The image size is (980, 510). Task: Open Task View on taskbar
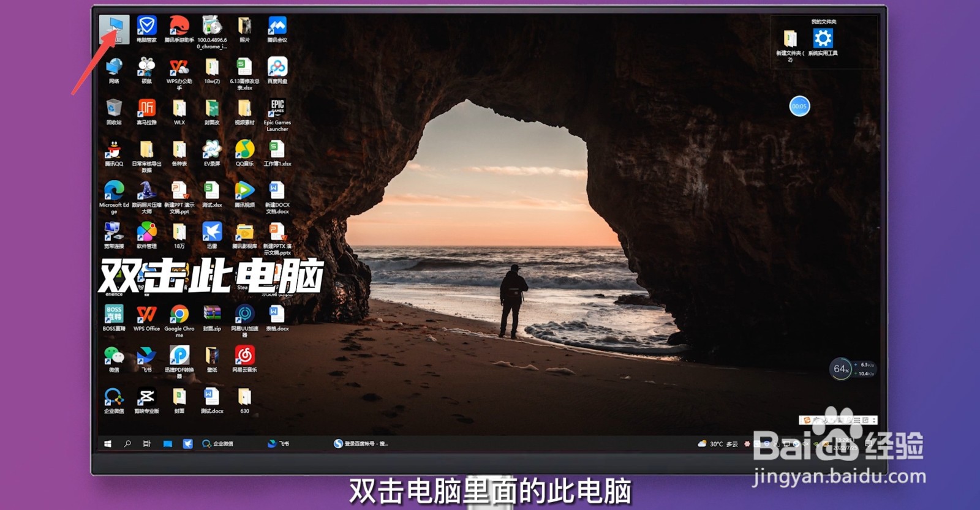coord(147,443)
